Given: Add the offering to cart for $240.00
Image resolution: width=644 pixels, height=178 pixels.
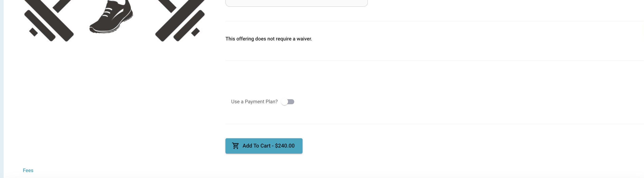Looking at the screenshot, I should coord(264,146).
